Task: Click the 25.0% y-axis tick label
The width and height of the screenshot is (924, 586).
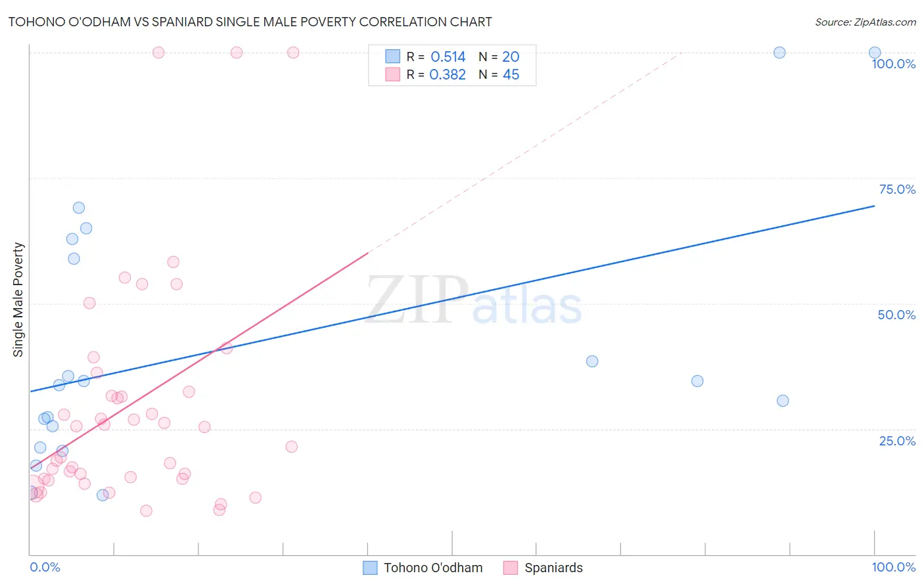Action: (x=897, y=441)
